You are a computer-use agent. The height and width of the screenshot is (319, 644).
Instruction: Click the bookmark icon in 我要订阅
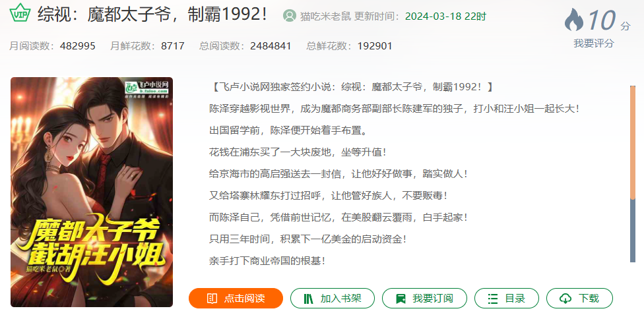401,299
